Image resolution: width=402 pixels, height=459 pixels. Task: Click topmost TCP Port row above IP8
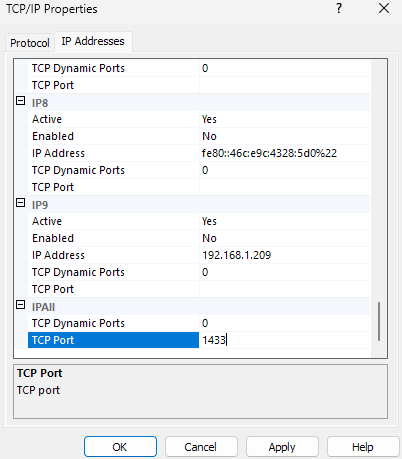(199, 85)
